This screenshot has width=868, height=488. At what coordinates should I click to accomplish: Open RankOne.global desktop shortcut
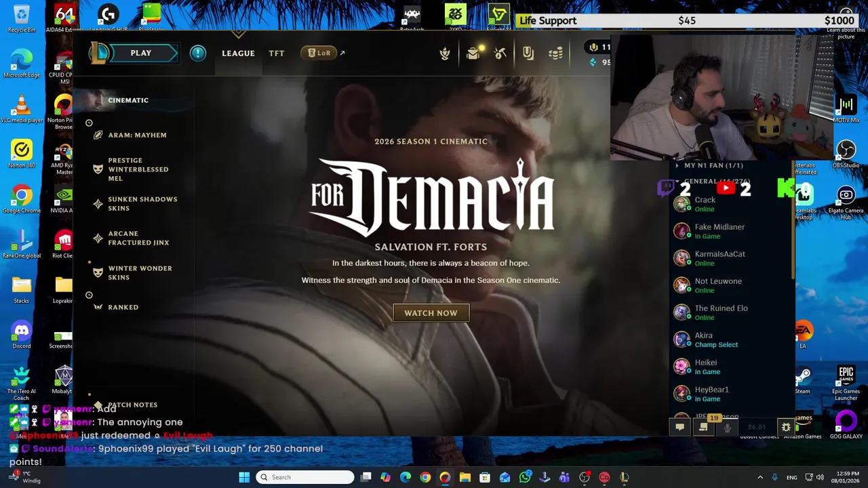click(22, 244)
